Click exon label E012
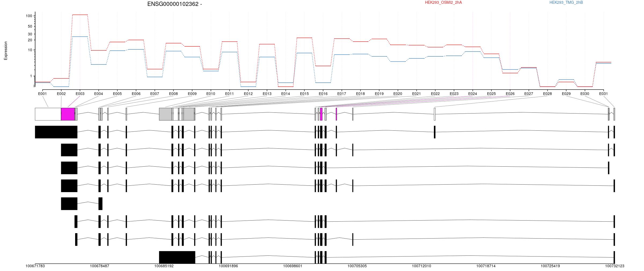 point(248,94)
